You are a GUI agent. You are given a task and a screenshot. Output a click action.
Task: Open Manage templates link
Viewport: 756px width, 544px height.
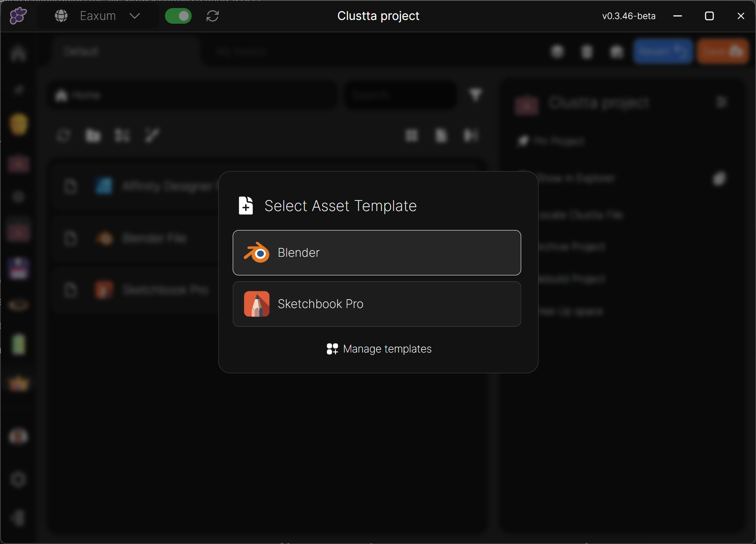coord(379,349)
